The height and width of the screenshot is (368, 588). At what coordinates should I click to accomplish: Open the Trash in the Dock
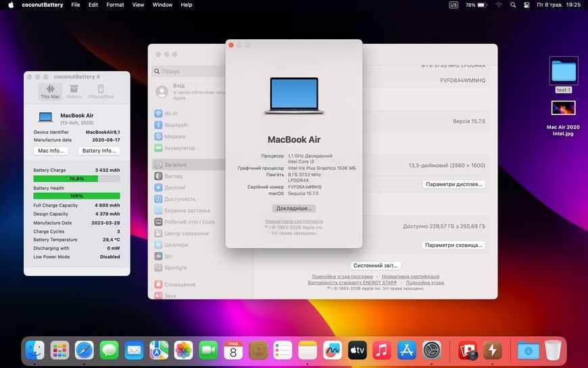[553, 350]
